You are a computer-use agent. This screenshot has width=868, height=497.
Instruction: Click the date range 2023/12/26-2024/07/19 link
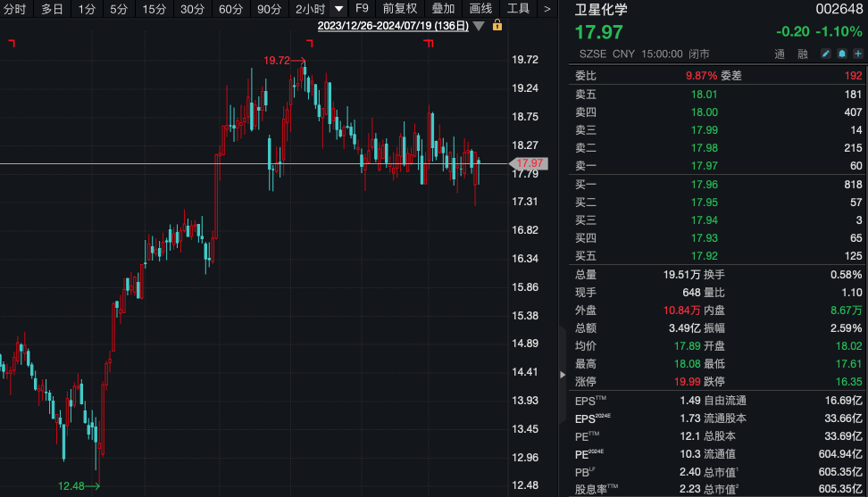pyautogui.click(x=393, y=26)
